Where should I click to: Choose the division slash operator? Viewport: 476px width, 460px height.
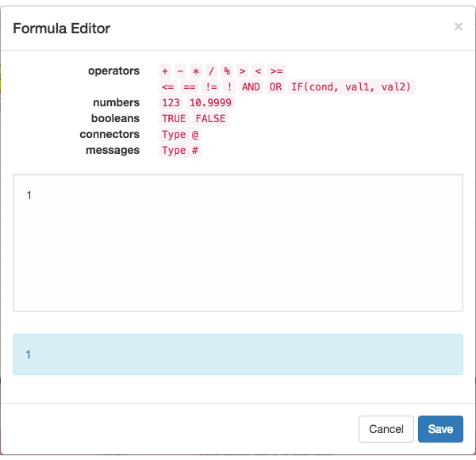tap(211, 71)
